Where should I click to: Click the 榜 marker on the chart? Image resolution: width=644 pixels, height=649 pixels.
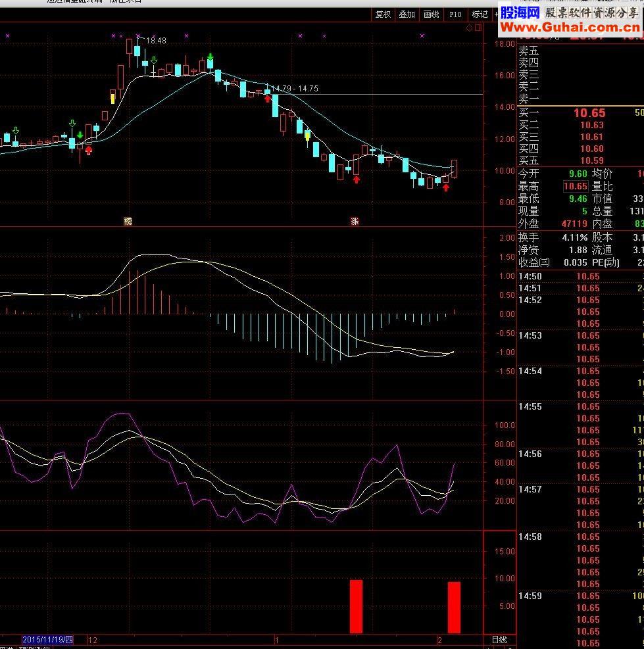[x=128, y=221]
